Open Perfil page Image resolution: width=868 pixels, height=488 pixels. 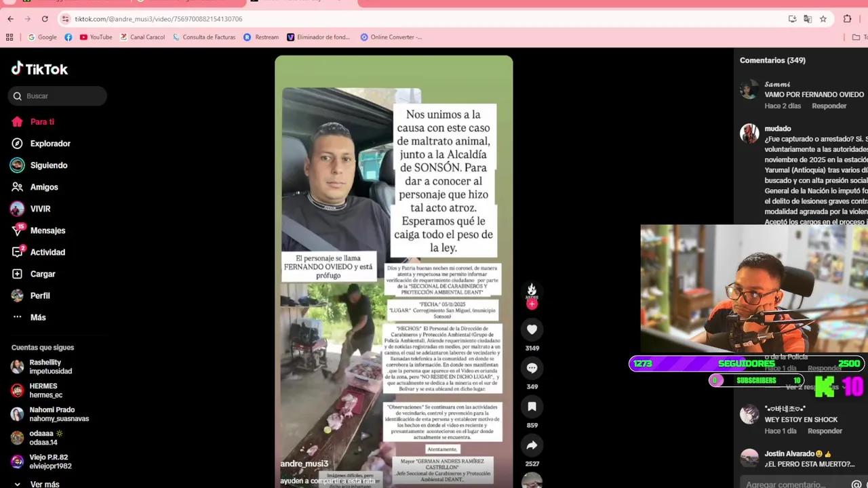coord(31,296)
